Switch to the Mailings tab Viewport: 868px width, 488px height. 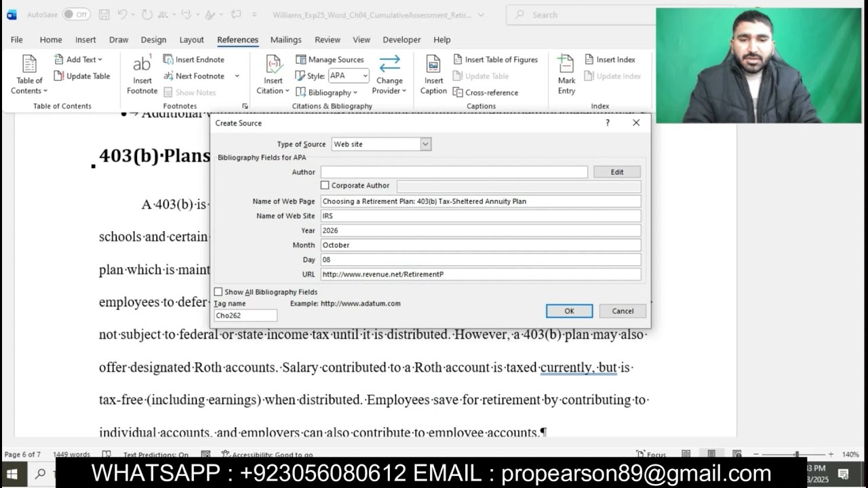pyautogui.click(x=285, y=40)
